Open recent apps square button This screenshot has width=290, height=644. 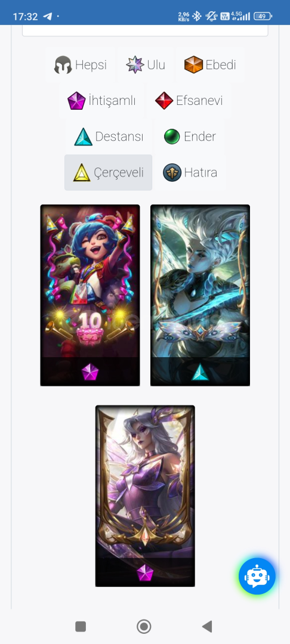click(x=81, y=626)
